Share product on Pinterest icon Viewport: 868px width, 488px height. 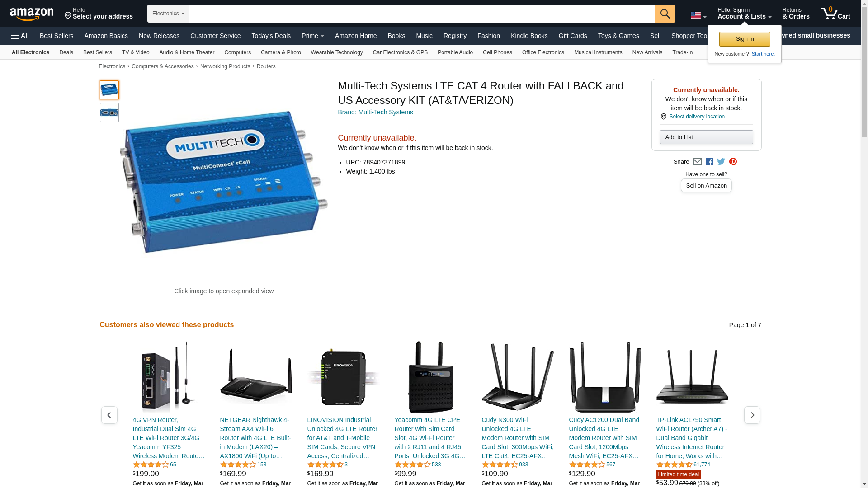point(733,162)
